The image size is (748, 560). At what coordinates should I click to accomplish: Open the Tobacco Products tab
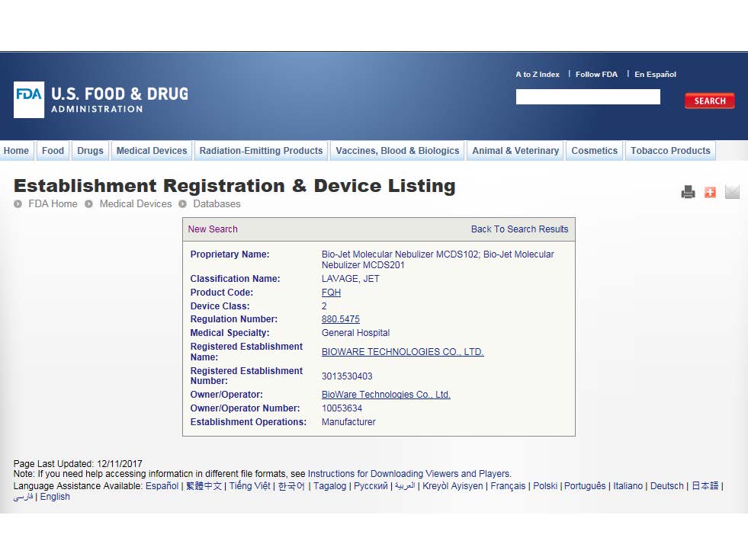coord(670,151)
